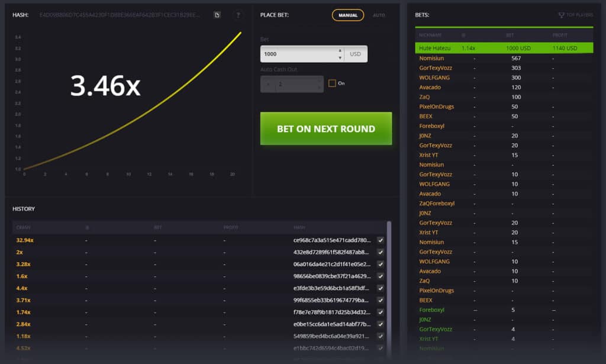Toggle the check mark on the 1.6x history row
The image size is (606, 364).
(x=380, y=276)
